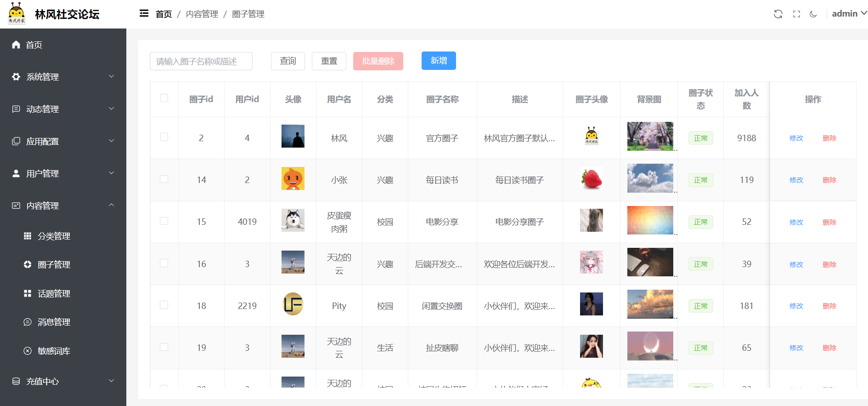The width and height of the screenshot is (868, 406).
Task: Switch to dark mode moon icon
Action: [x=813, y=14]
